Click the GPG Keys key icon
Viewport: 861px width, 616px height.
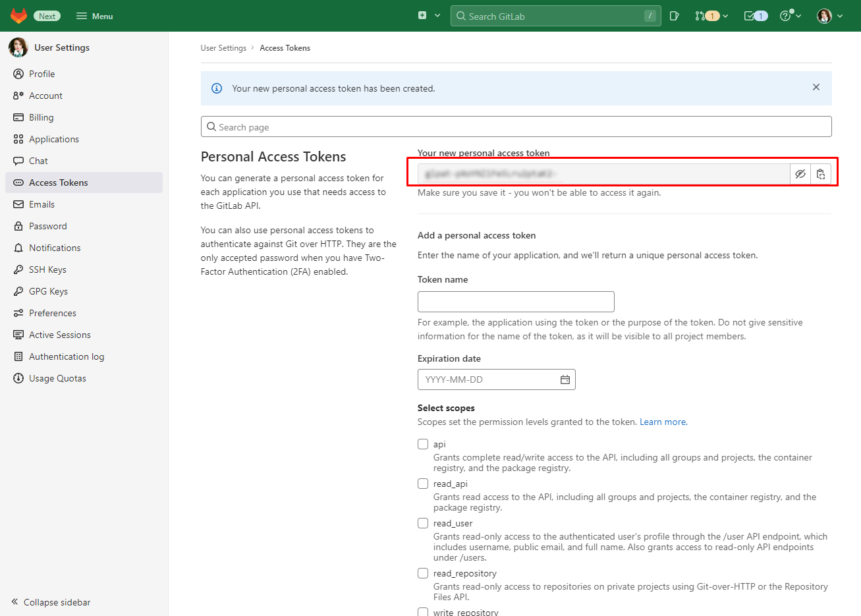click(x=18, y=291)
